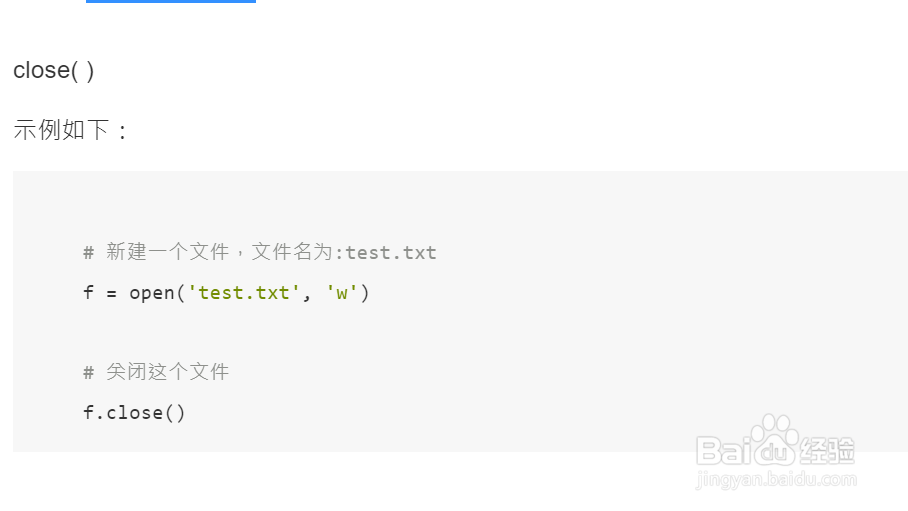The image size is (908, 511).
Task: Select the comment "# 关闭这个文件"
Action: [156, 371]
